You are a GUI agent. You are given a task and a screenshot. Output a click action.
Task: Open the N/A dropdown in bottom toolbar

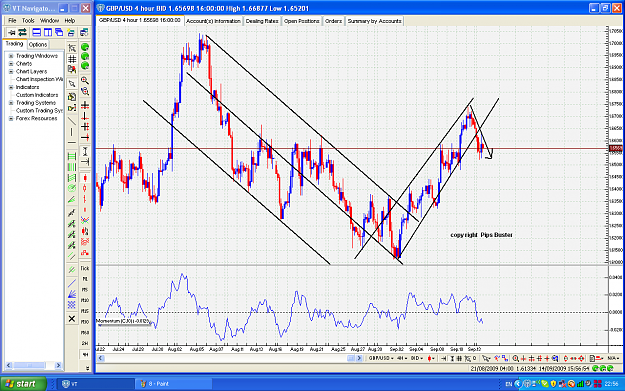(x=613, y=358)
